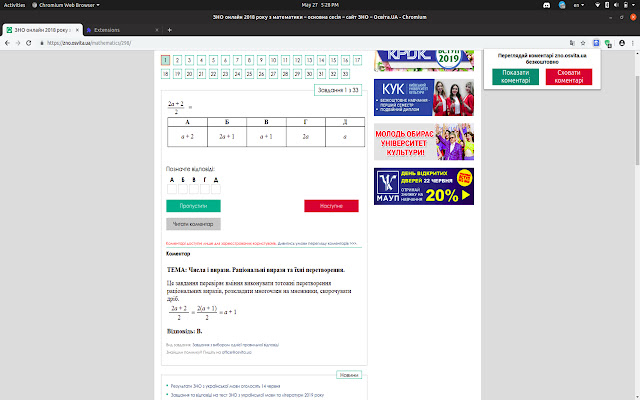Mark answer checkbox А

pos(172,189)
